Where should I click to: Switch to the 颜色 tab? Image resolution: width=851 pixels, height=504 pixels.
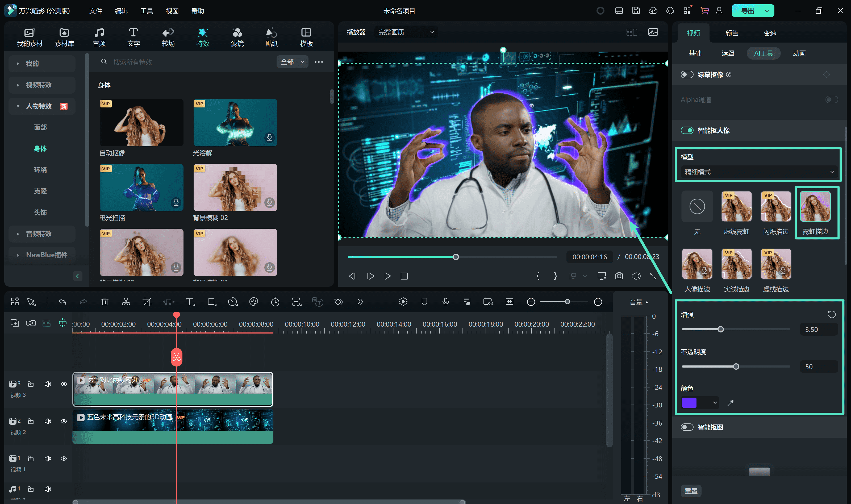(x=732, y=33)
